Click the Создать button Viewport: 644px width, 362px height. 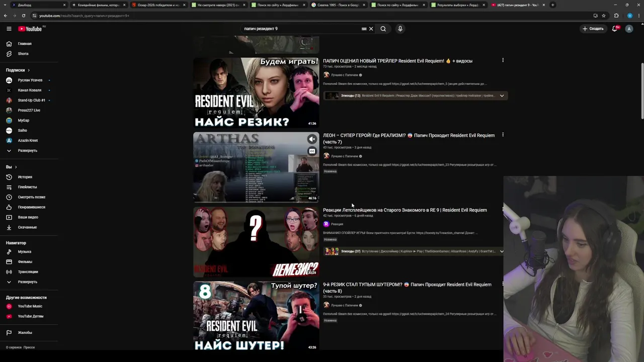(593, 29)
